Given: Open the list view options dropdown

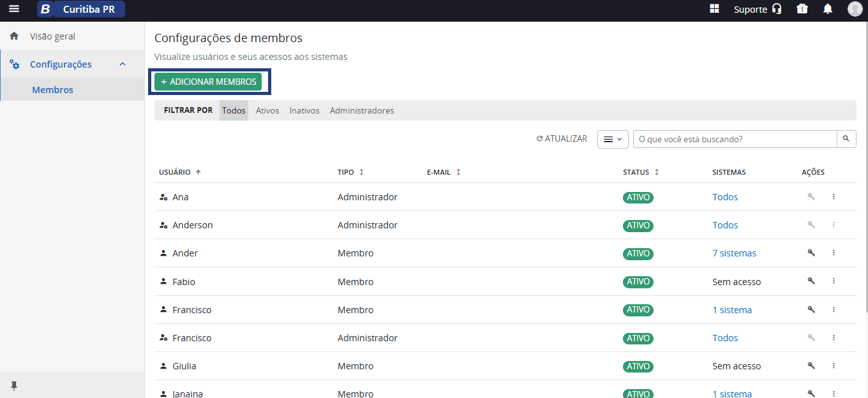Looking at the screenshot, I should tap(613, 139).
